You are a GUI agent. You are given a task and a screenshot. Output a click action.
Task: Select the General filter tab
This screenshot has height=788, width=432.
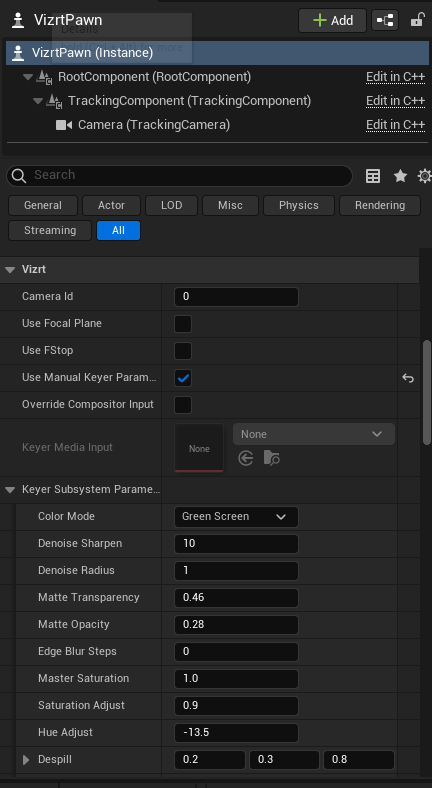43,206
